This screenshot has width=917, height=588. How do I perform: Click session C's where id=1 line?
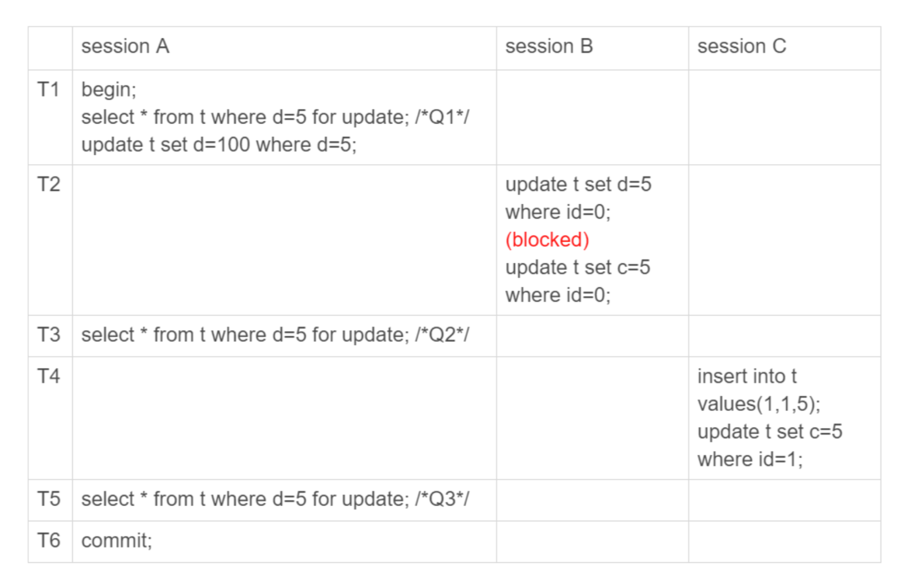coord(750,459)
